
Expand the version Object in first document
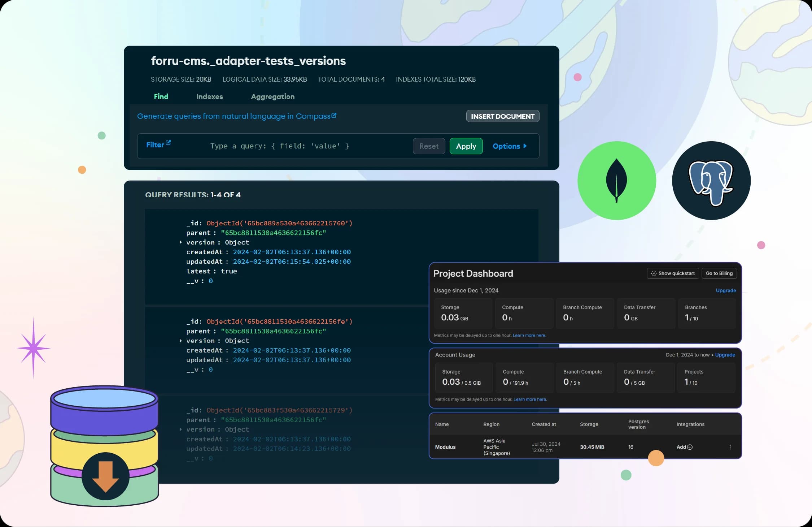tap(181, 242)
